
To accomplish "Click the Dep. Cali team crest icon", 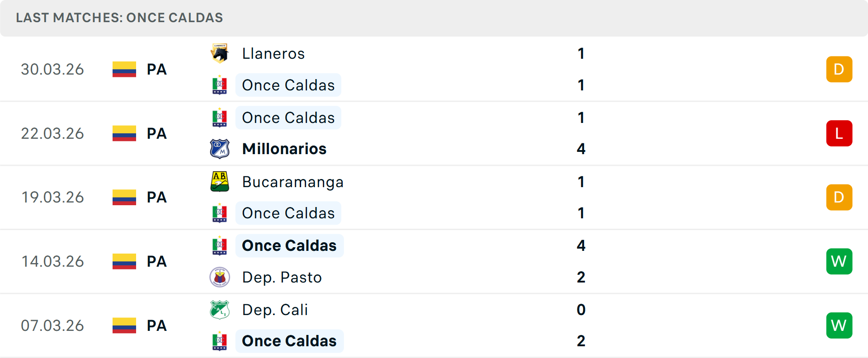I will click(220, 310).
